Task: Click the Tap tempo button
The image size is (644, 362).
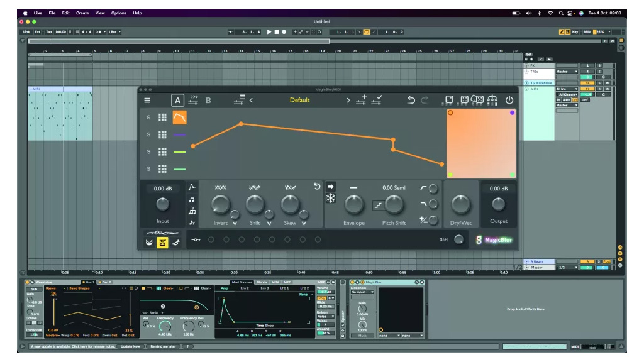Action: point(49,31)
